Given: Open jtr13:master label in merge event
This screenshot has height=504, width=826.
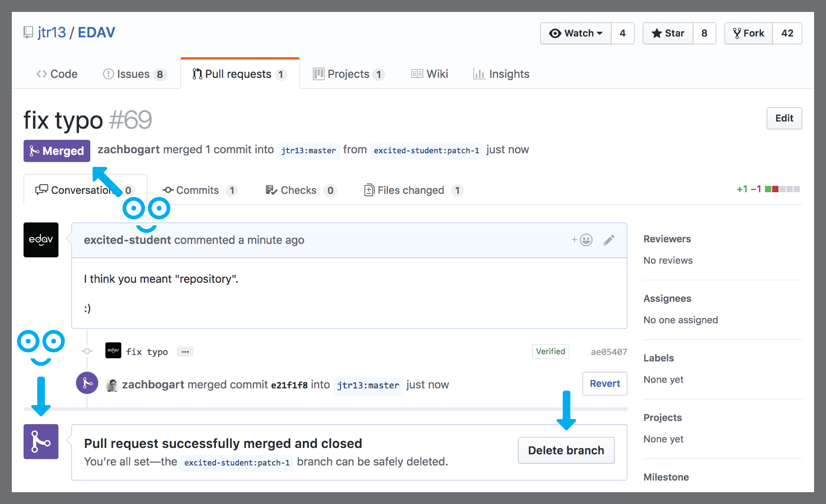Looking at the screenshot, I should (368, 385).
